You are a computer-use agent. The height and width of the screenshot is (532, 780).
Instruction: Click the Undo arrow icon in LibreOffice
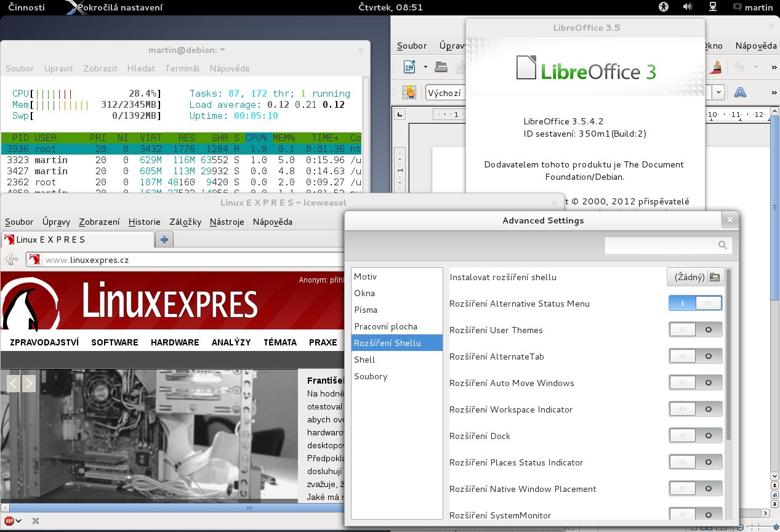pos(739,66)
